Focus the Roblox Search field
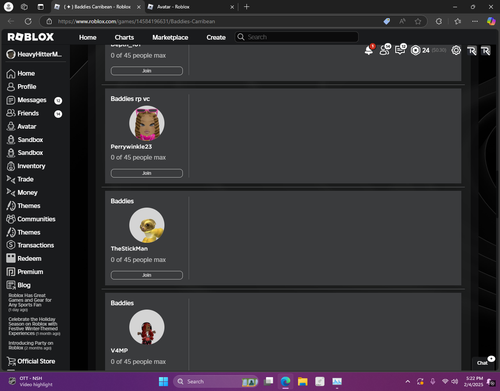 297,37
